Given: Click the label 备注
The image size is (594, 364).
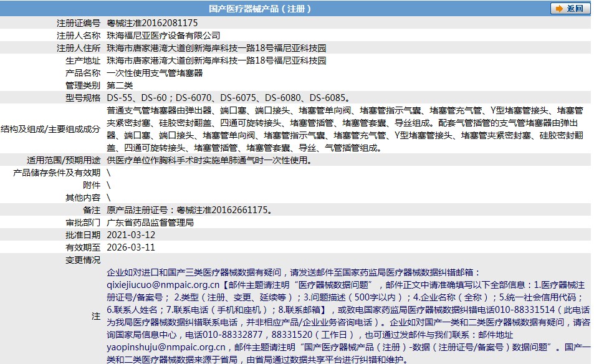Looking at the screenshot, I should [x=92, y=210].
